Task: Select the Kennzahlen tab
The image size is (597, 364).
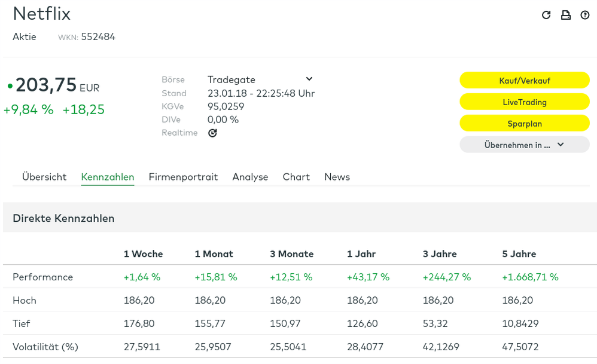Action: tap(108, 177)
